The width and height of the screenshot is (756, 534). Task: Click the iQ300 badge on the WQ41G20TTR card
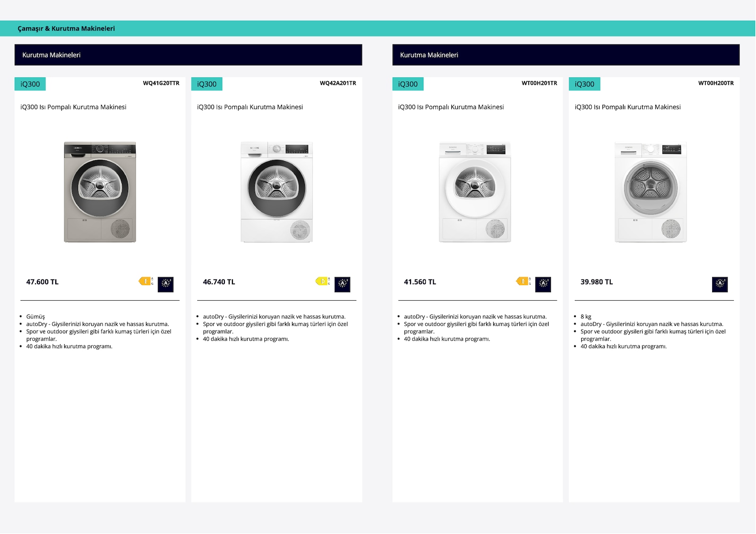coord(30,84)
